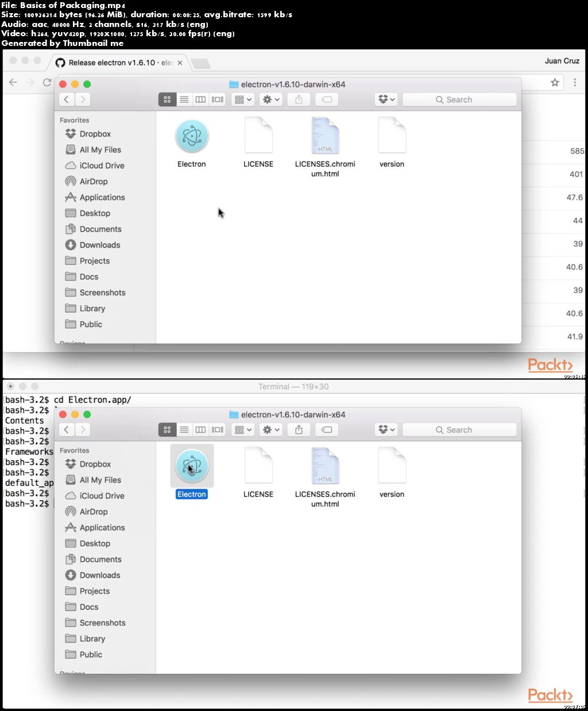Open Downloads in Finder sidebar over Chrome
Image resolution: width=588 pixels, height=711 pixels.
92,245
